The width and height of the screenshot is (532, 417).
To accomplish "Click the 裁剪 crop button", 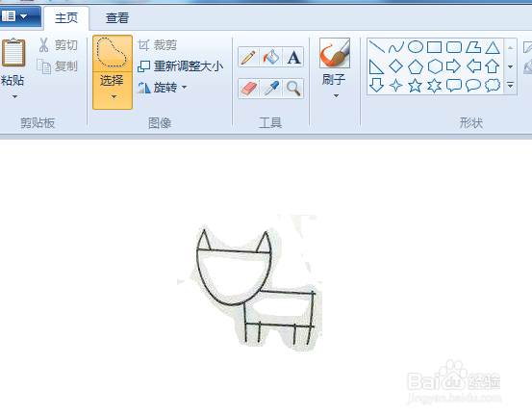I will coord(158,45).
